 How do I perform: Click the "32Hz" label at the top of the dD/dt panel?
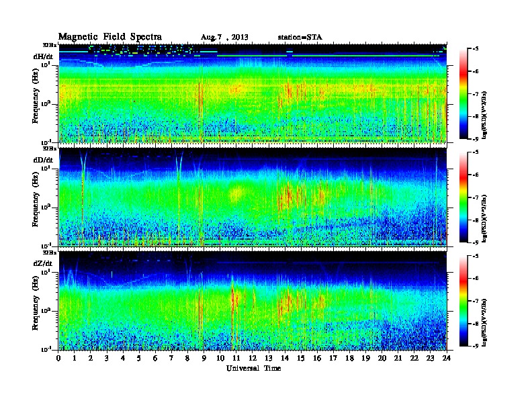(50, 148)
